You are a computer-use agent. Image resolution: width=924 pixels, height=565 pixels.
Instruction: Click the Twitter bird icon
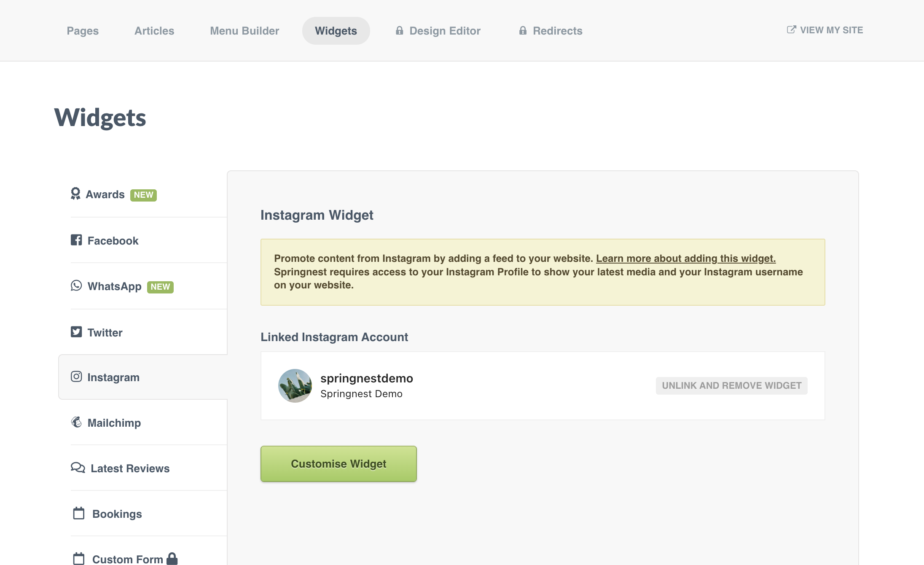tap(76, 332)
